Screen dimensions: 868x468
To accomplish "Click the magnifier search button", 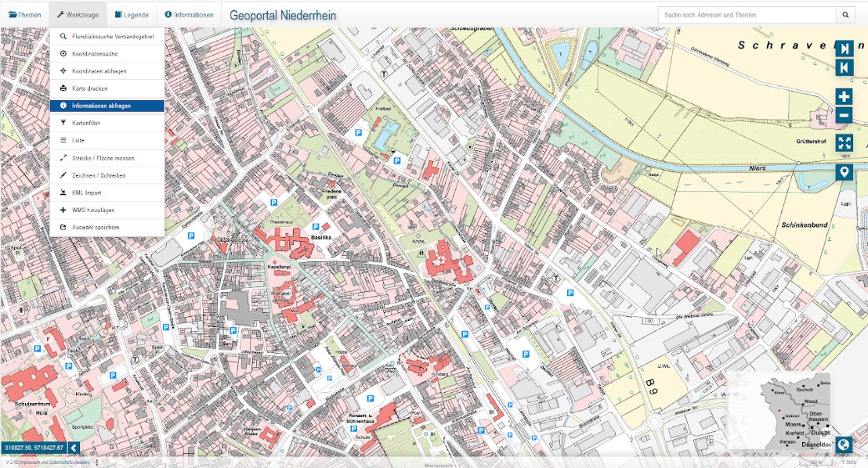I will [x=845, y=15].
